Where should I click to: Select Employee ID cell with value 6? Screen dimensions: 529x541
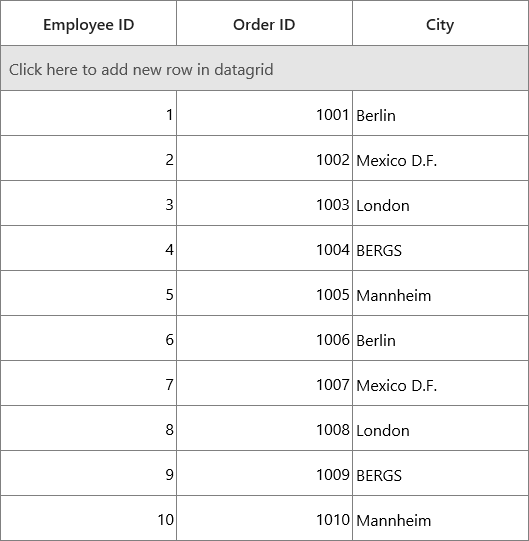[89, 338]
